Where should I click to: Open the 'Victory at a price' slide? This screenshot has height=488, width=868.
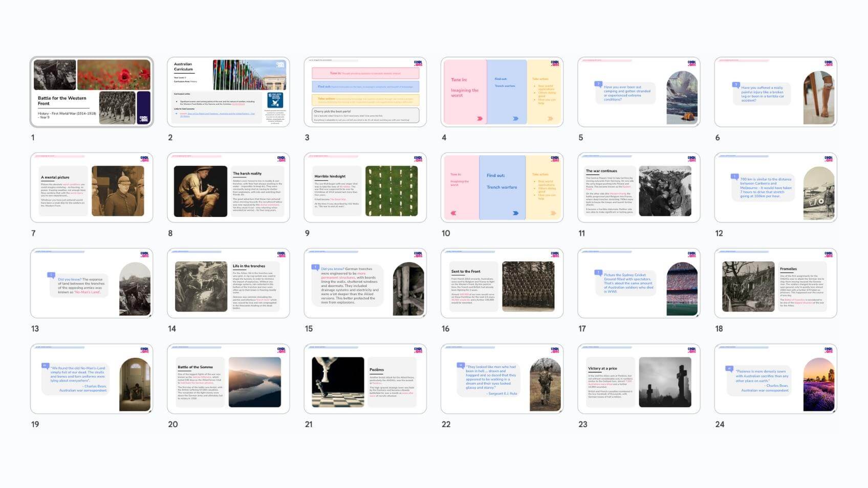click(x=638, y=379)
